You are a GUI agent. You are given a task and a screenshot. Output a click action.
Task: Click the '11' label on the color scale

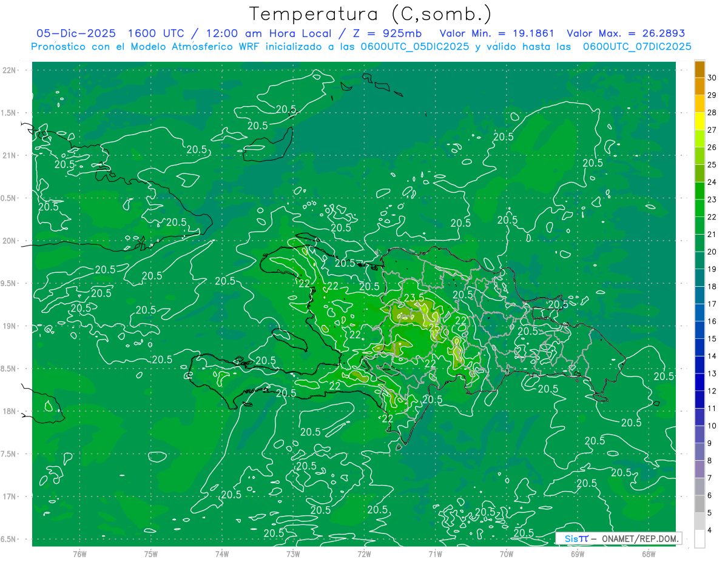click(712, 408)
